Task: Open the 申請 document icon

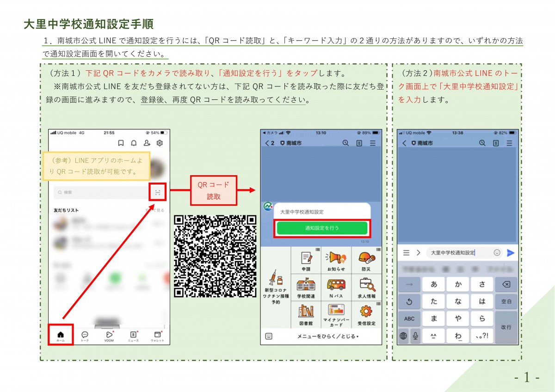Action: [306, 257]
